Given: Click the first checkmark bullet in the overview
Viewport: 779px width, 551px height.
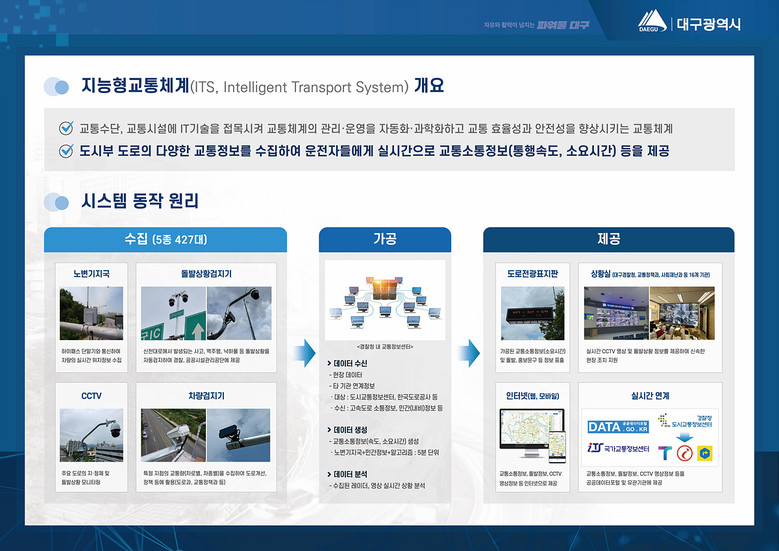Looking at the screenshot, I should 66,128.
